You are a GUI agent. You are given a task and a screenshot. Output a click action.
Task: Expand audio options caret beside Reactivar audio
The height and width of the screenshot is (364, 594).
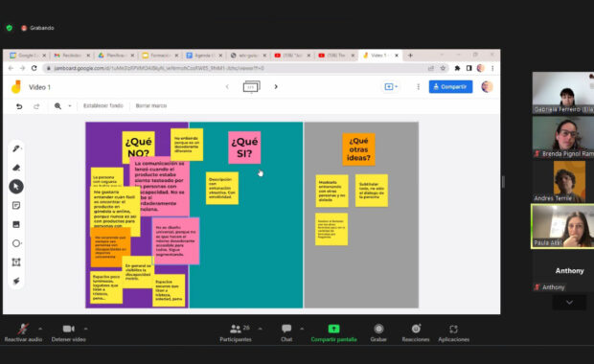(x=40, y=329)
